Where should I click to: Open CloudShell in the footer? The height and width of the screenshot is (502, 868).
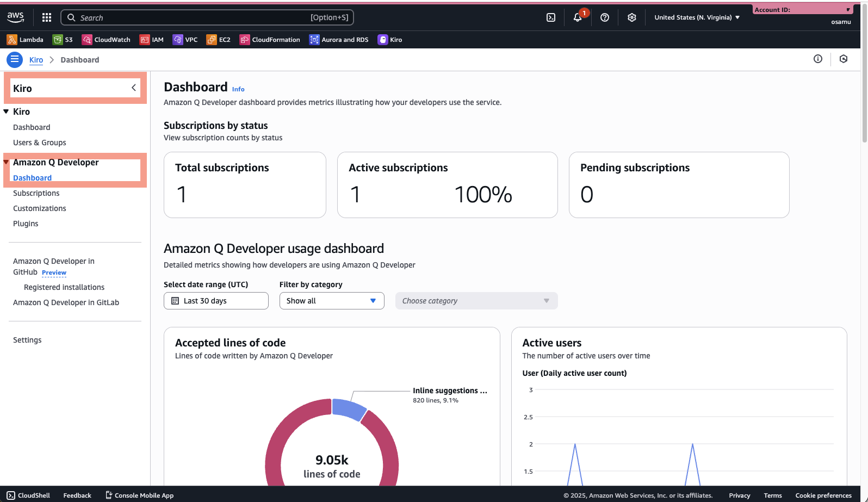pos(28,495)
